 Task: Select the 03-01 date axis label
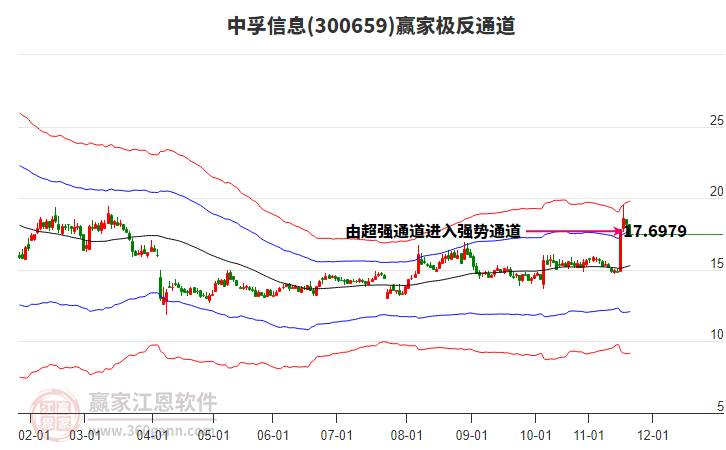click(x=85, y=435)
